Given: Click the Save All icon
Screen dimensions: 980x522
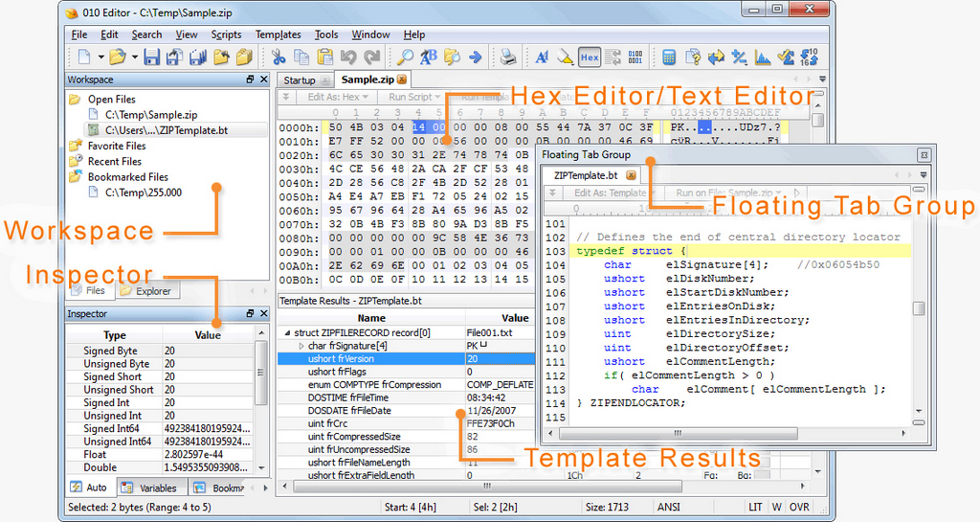Looking at the screenshot, I should coord(198,57).
